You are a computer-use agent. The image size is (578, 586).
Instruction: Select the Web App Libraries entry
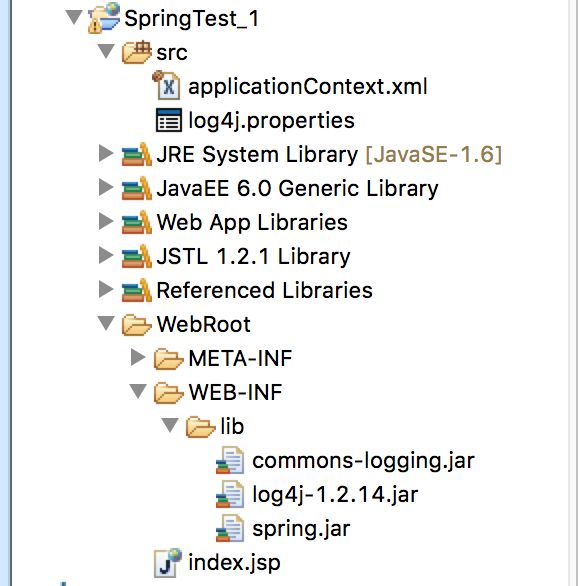pyautogui.click(x=252, y=223)
